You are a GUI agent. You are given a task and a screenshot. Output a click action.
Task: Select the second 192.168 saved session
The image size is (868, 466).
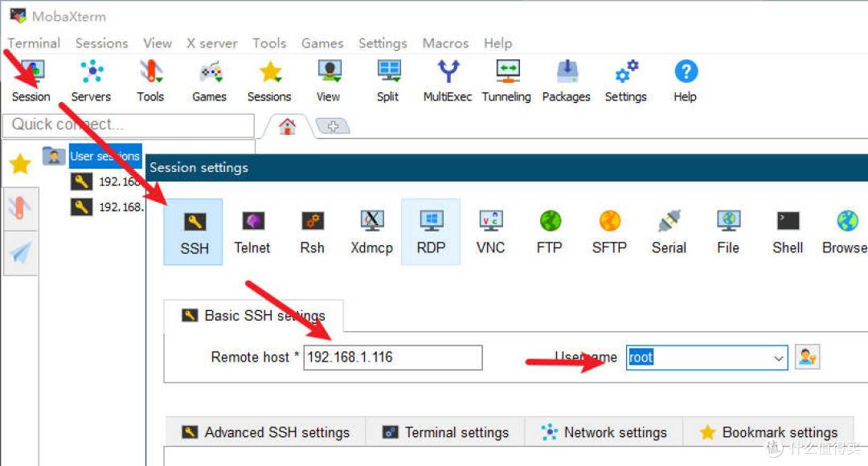108,207
